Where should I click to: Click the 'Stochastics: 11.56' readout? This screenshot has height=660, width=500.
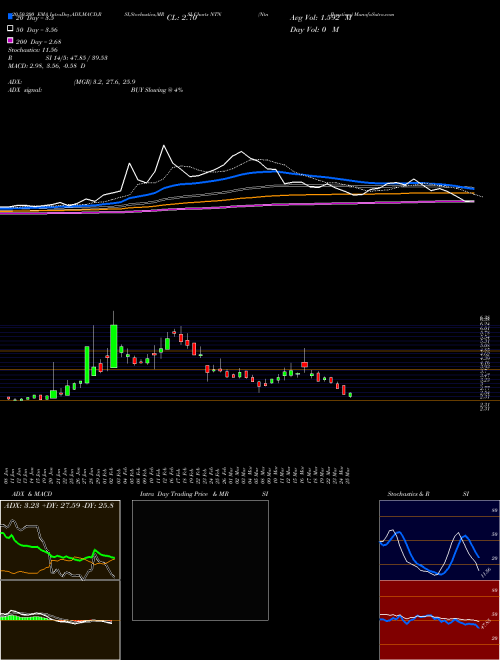tap(33, 50)
